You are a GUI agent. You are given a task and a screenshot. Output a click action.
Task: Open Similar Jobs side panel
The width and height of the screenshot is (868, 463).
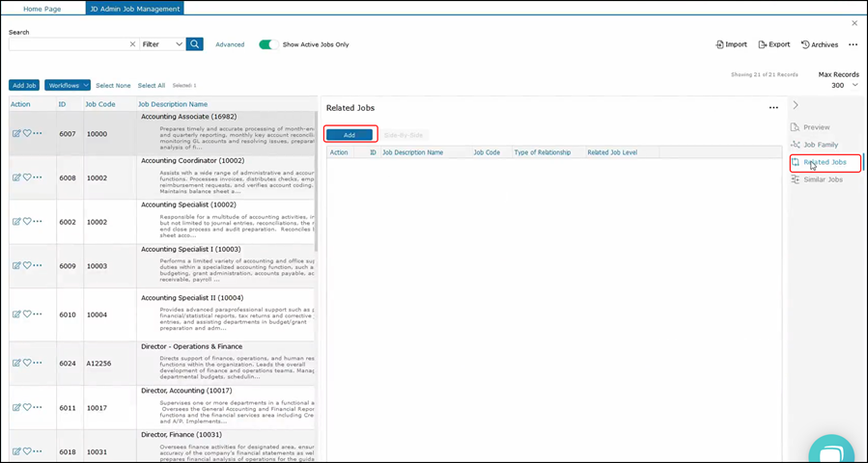(823, 179)
